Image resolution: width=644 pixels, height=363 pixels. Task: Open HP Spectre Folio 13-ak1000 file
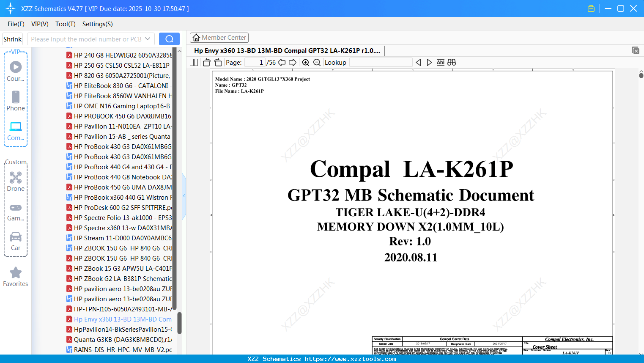click(119, 217)
